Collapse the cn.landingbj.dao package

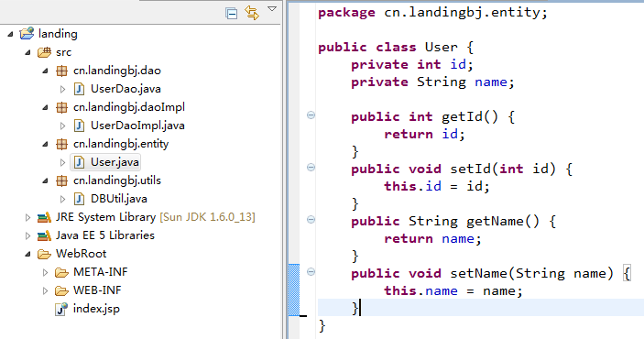pos(45,71)
